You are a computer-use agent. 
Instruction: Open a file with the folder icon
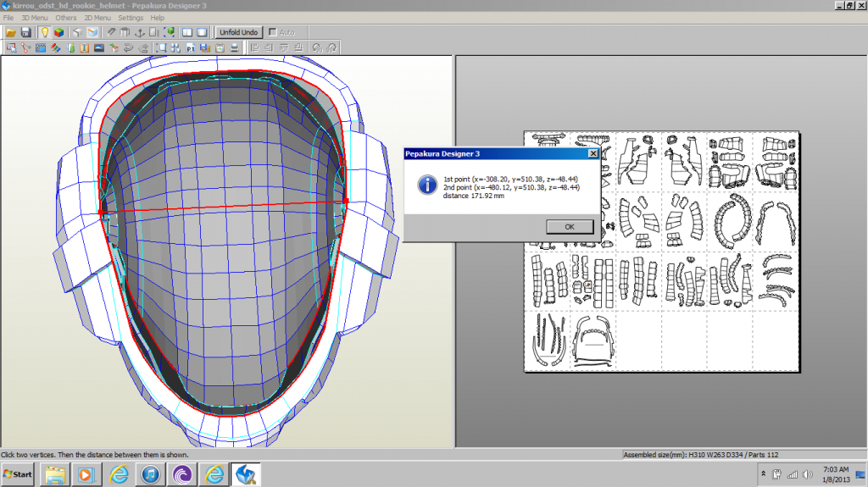(x=11, y=33)
